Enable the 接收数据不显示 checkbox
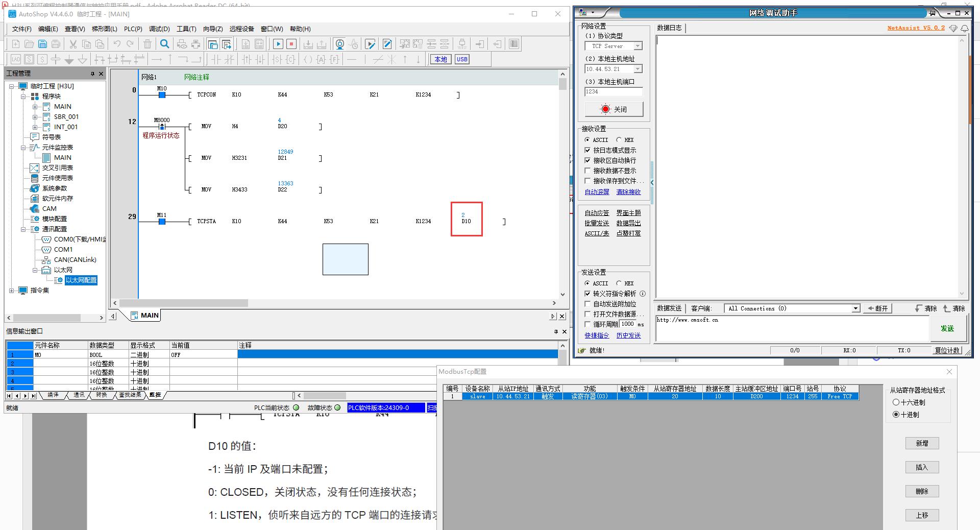 587,171
